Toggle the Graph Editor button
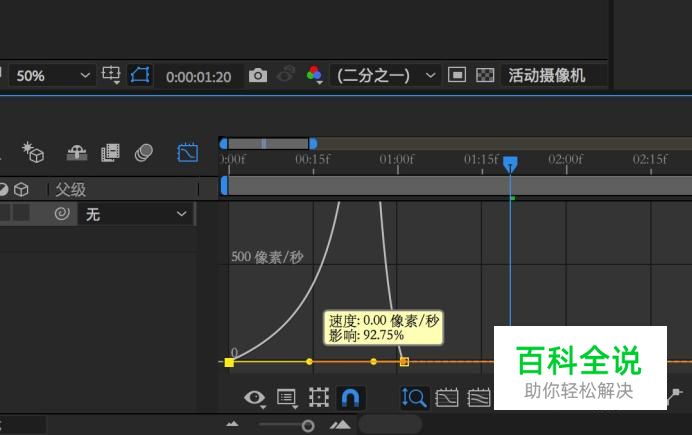 point(188,153)
